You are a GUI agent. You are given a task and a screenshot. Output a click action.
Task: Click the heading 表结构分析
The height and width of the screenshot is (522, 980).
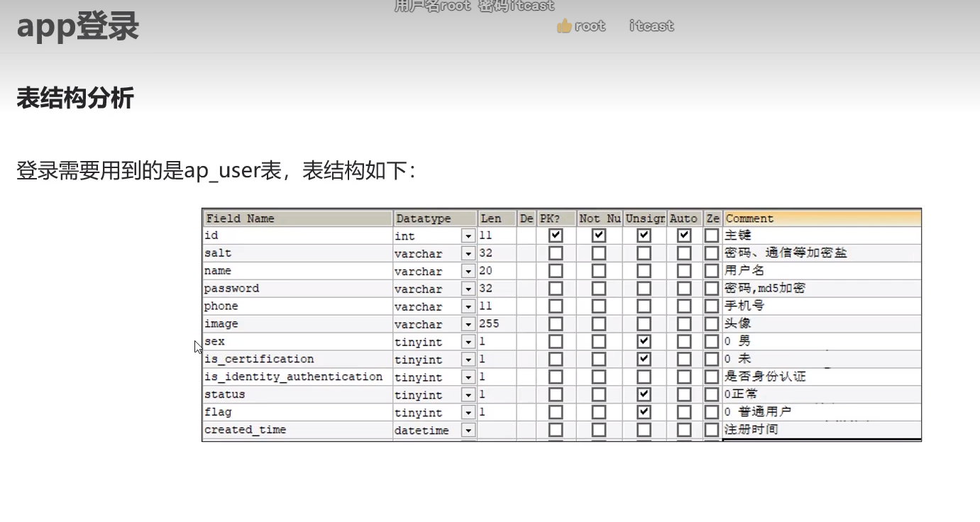point(75,98)
